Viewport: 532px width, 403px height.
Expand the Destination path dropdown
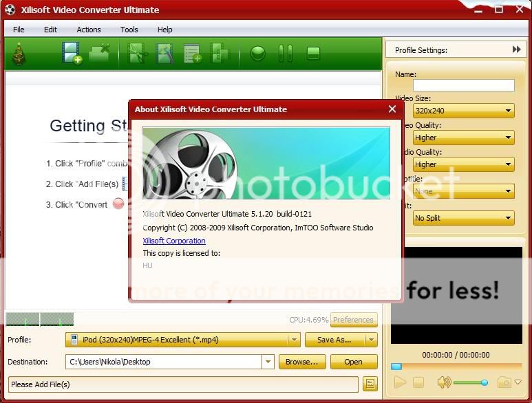pyautogui.click(x=268, y=362)
